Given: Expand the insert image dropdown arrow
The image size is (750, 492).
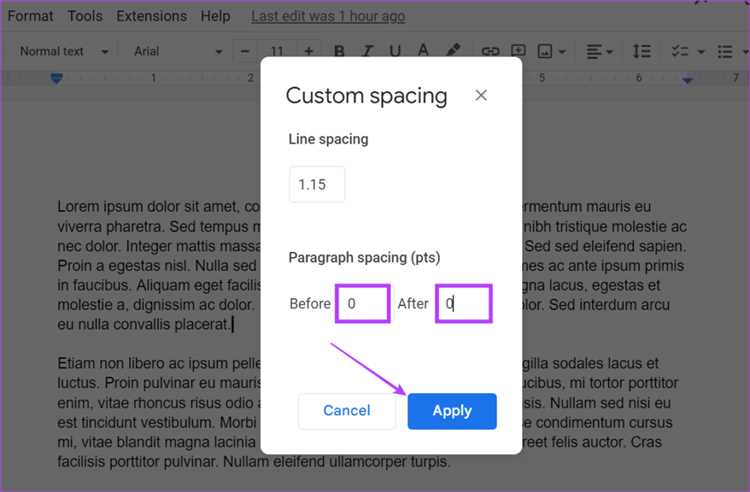Looking at the screenshot, I should click(x=562, y=52).
